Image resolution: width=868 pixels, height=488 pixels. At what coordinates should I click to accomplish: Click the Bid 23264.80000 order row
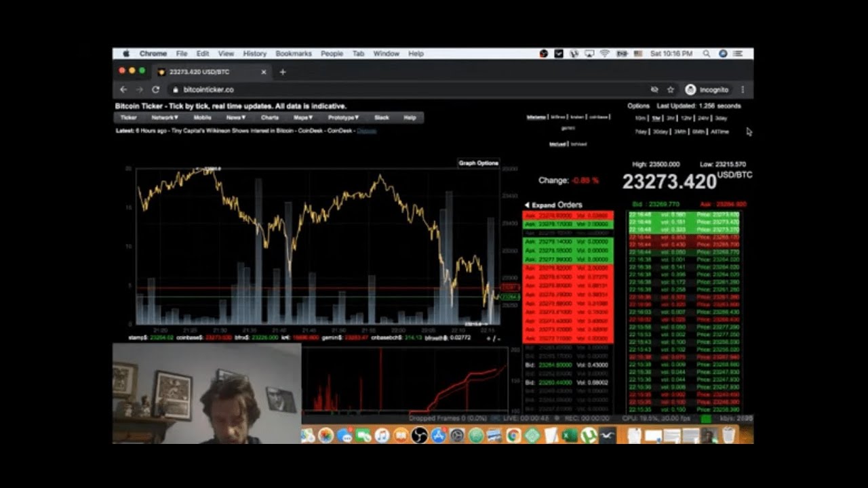click(x=568, y=365)
